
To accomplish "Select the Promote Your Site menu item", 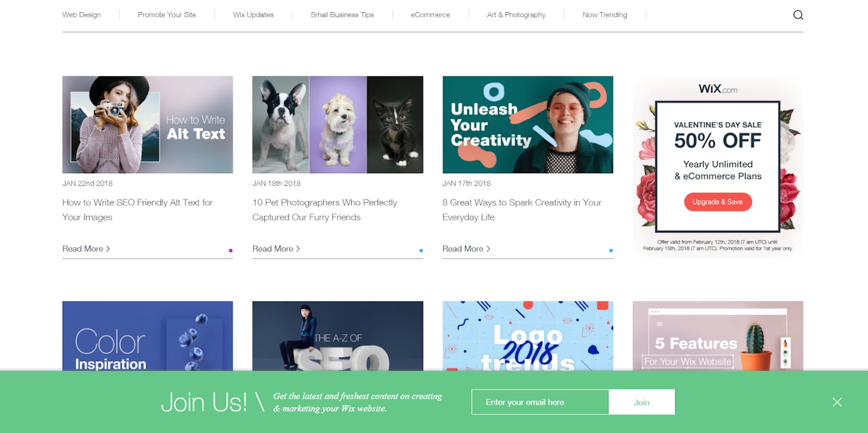I will (167, 15).
